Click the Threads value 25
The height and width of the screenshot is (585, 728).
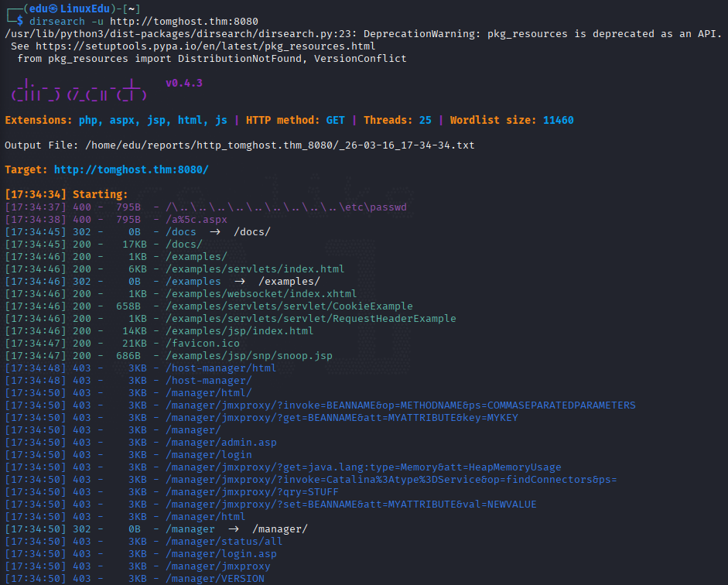point(426,120)
